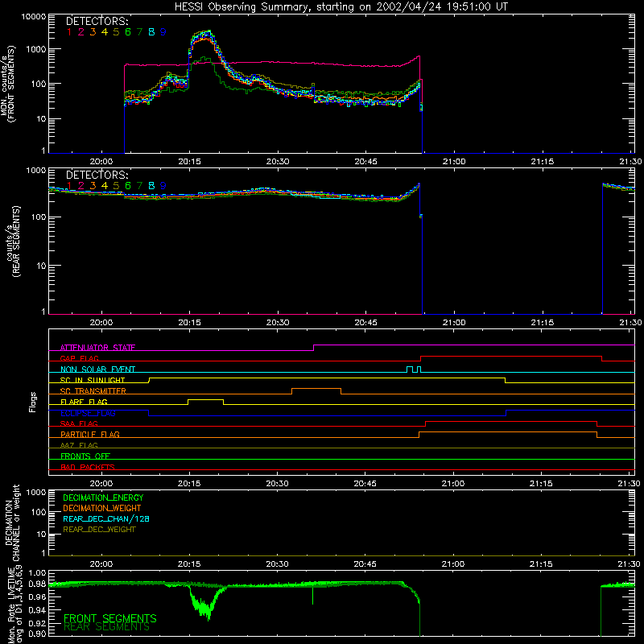Click the SC_TRANSMITTER flag label
The width and height of the screenshot is (644, 644).
pyautogui.click(x=93, y=391)
